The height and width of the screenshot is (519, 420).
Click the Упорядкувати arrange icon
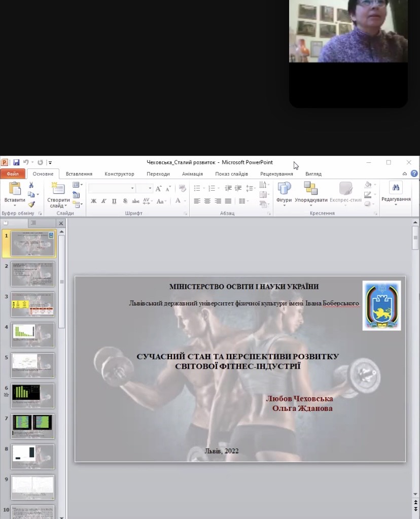[x=310, y=192]
